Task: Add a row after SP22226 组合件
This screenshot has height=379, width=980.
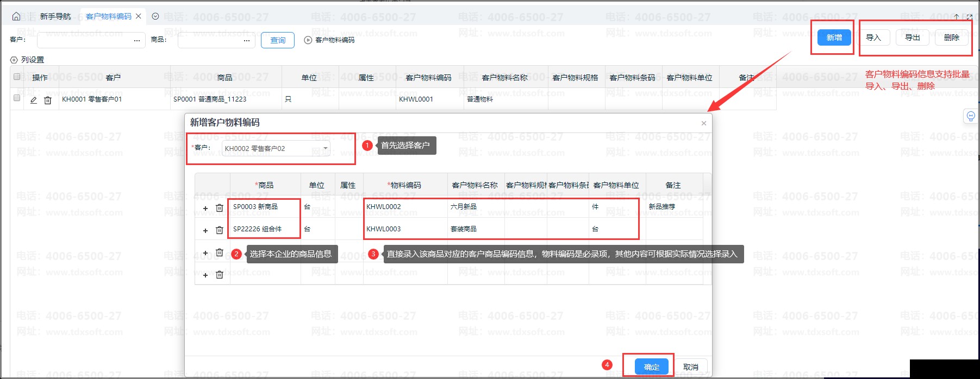Action: pos(205,231)
